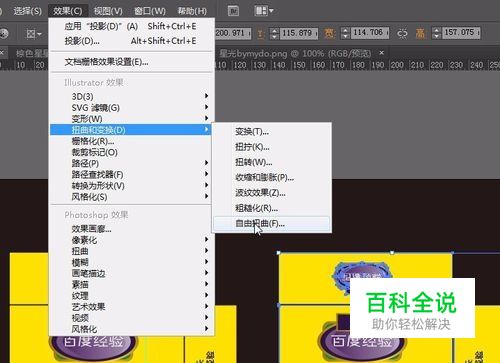
Task: Open the last 风格化 entry under Photoshop effects
Action: [131, 329]
